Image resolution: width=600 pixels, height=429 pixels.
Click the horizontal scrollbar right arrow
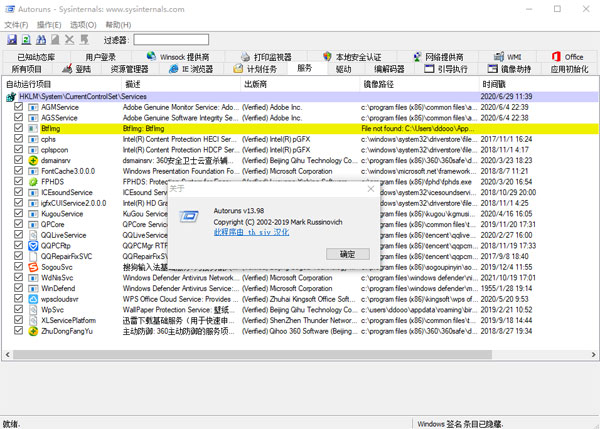click(593, 355)
